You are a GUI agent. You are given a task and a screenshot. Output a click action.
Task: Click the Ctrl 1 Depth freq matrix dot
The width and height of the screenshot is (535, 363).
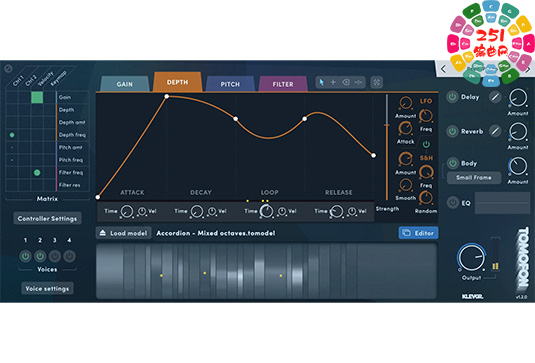12,135
